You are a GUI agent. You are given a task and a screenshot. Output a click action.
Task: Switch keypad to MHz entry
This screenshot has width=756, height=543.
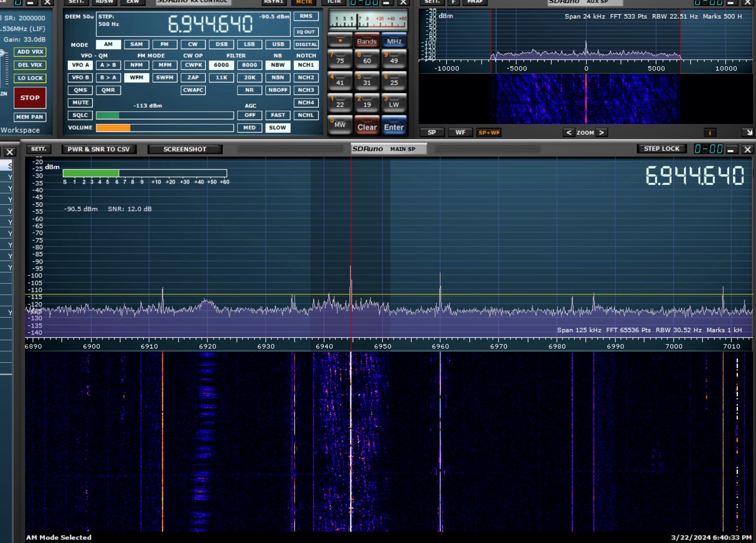pos(394,41)
